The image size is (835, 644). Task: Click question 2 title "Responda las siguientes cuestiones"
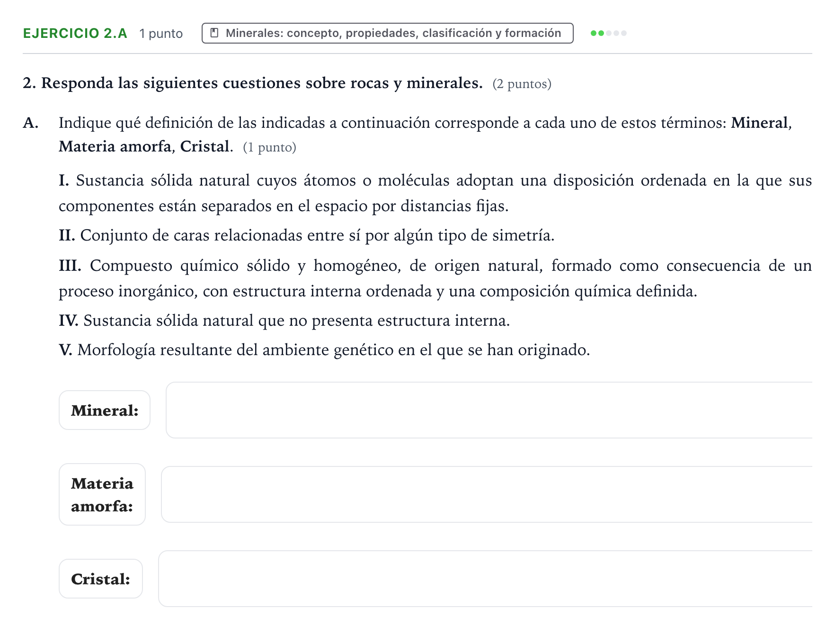click(253, 83)
